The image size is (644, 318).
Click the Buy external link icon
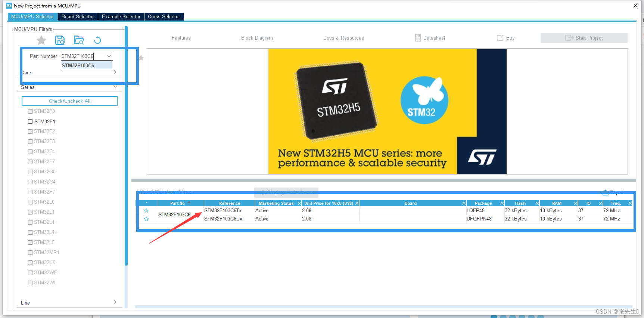click(x=500, y=38)
